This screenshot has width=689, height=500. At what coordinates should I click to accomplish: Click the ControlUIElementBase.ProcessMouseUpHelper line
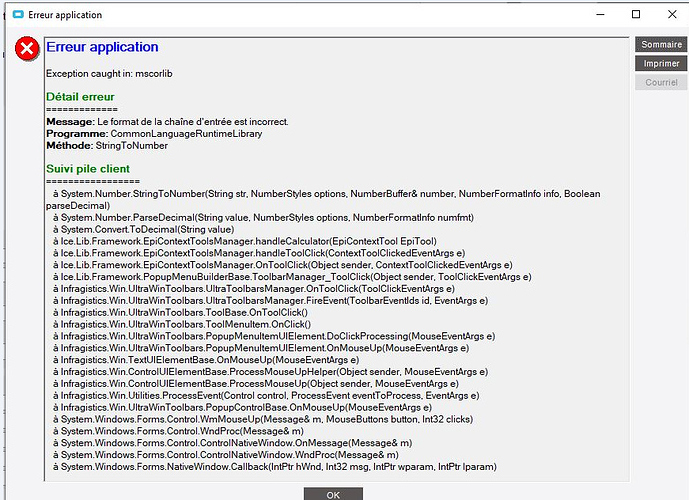(x=270, y=372)
